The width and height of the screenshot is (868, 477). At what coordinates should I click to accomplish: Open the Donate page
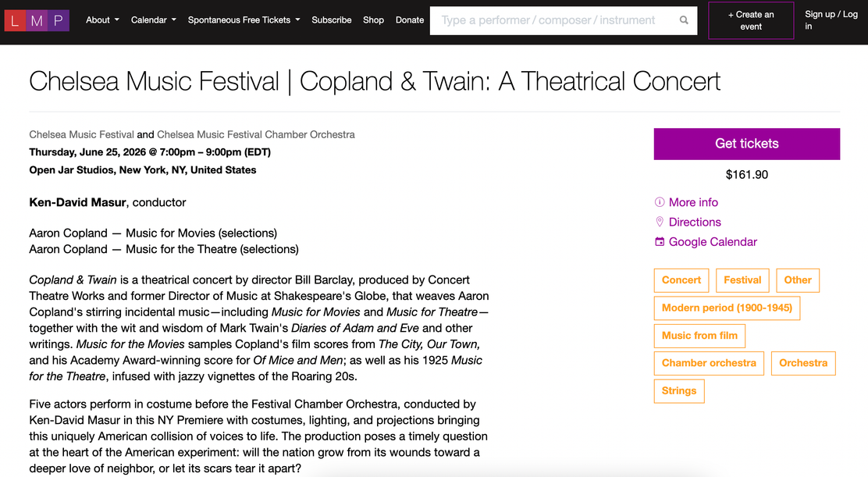(410, 20)
